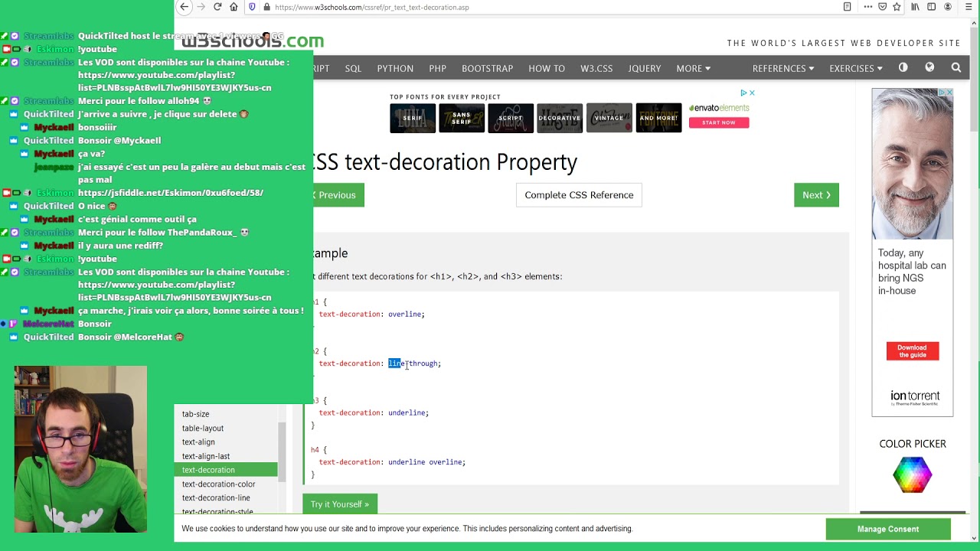Viewport: 980px width, 551px height.
Task: Click the colorful hexagon color picker
Action: point(913,474)
